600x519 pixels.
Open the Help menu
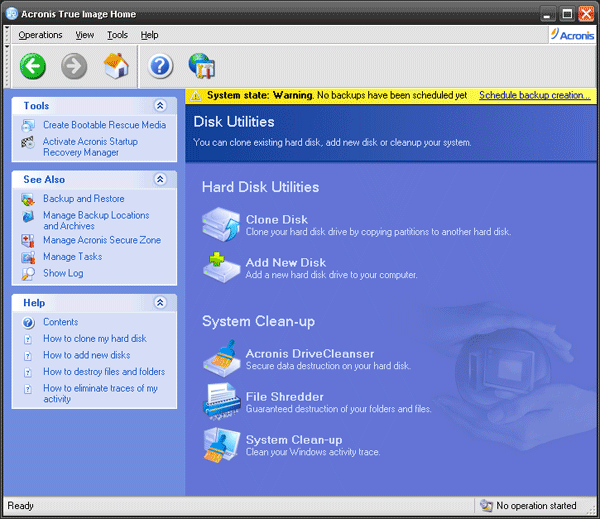[149, 35]
